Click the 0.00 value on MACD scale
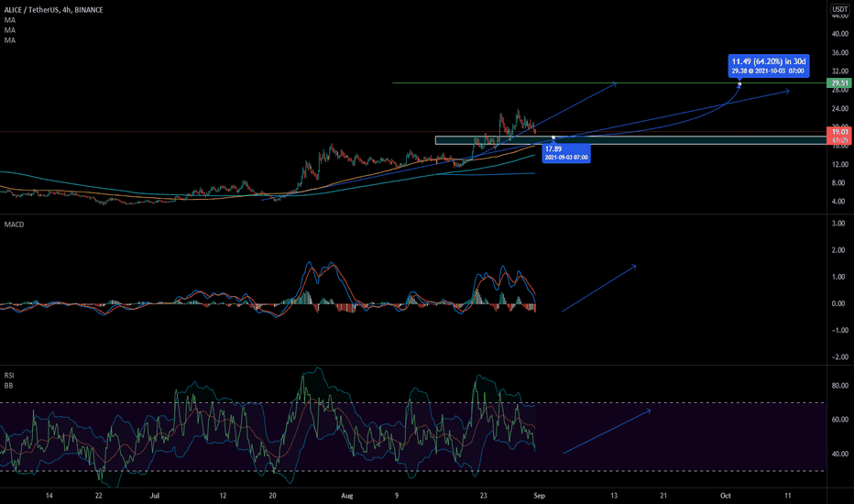Screen dimensions: 854x504 (838, 303)
